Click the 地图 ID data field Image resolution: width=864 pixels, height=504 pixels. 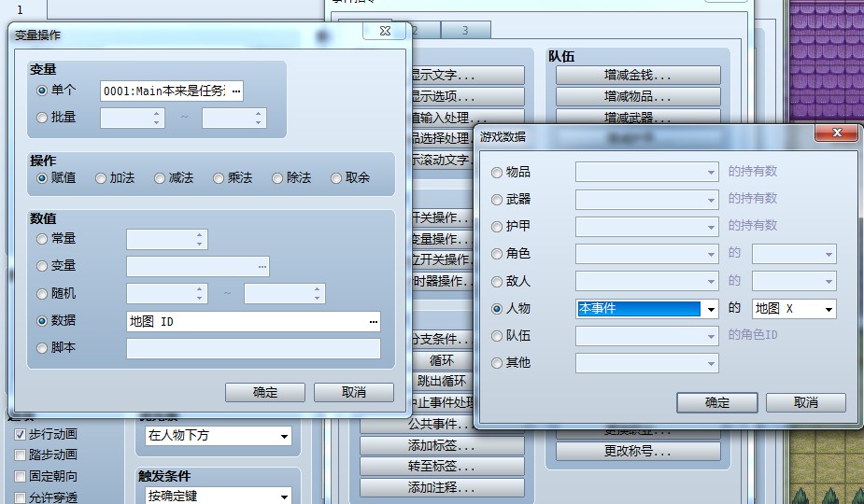point(253,322)
